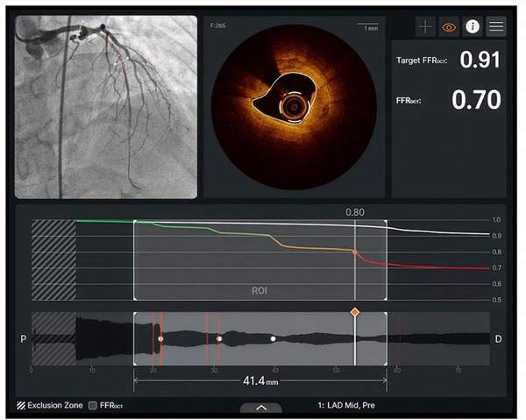526x420 pixels.
Task: Click the F:265 frame label
Action: (217, 25)
